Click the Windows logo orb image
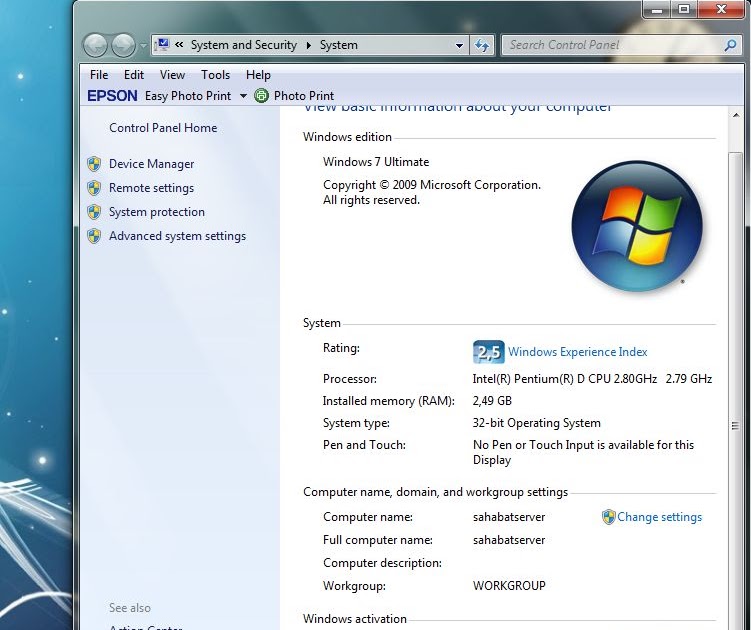The height and width of the screenshot is (630, 751). 637,226
